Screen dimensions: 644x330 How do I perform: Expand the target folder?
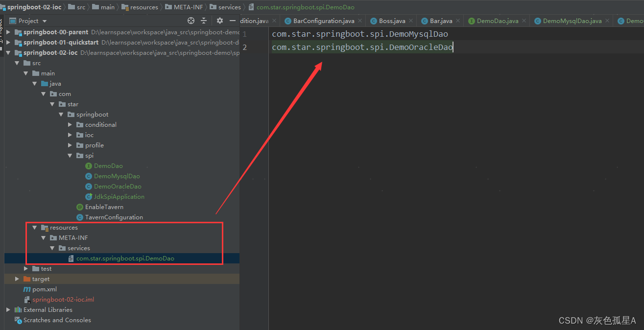pyautogui.click(x=17, y=279)
